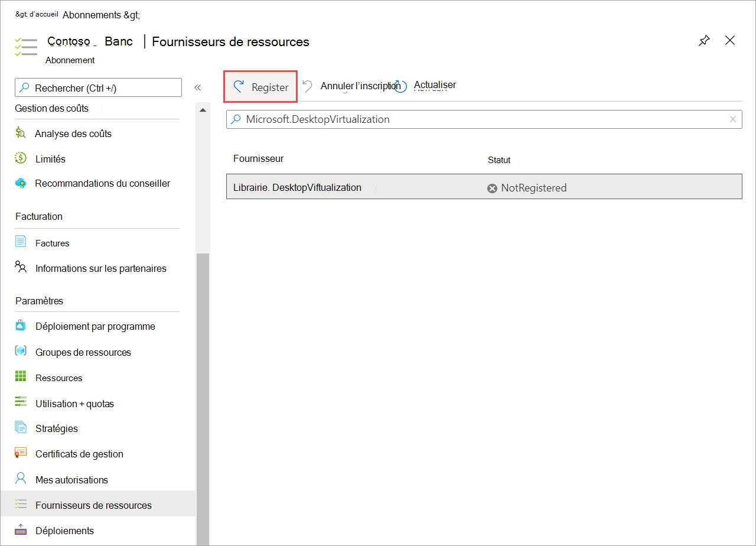Close the resource providers blade
The image size is (756, 546).
[x=730, y=40]
